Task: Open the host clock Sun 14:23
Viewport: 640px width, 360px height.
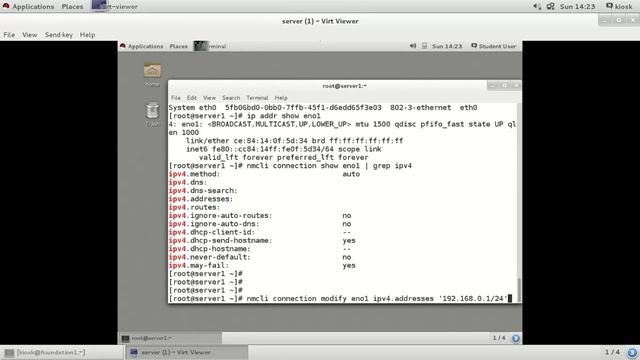Action: [577, 7]
